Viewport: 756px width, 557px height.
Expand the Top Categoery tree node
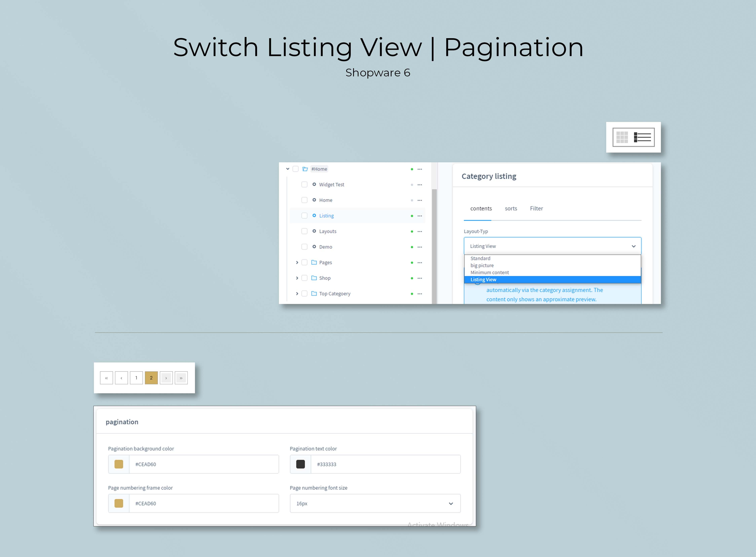coord(297,293)
